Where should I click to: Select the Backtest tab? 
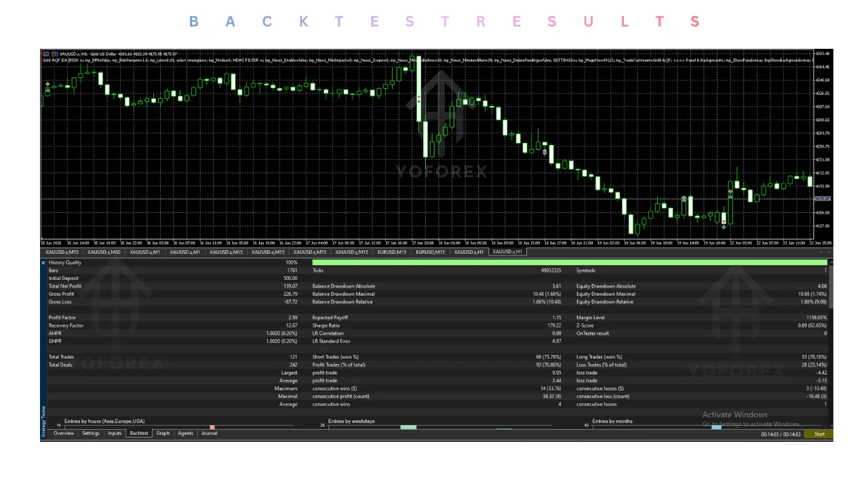point(139,433)
